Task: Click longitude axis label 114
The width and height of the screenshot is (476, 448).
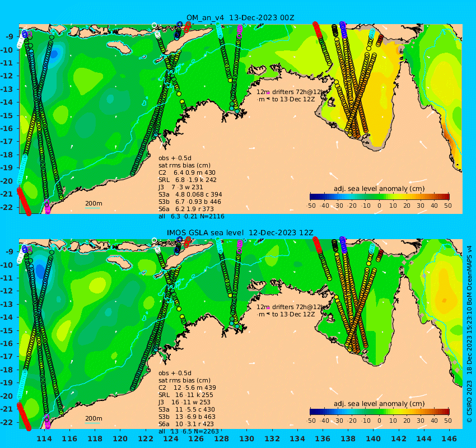Action: (44, 438)
